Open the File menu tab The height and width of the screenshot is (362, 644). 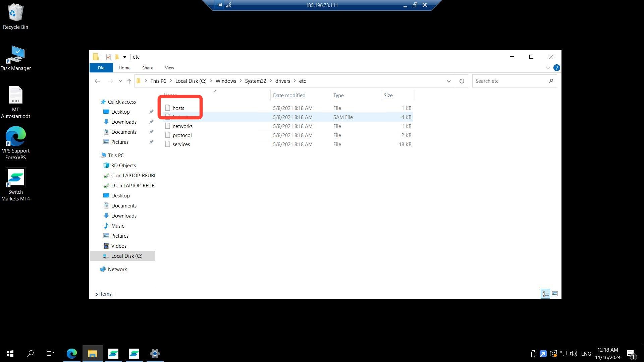(101, 68)
